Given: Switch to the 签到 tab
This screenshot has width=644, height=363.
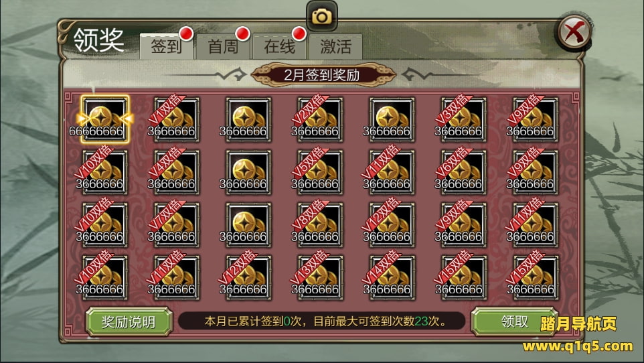Looking at the screenshot, I should pos(166,46).
